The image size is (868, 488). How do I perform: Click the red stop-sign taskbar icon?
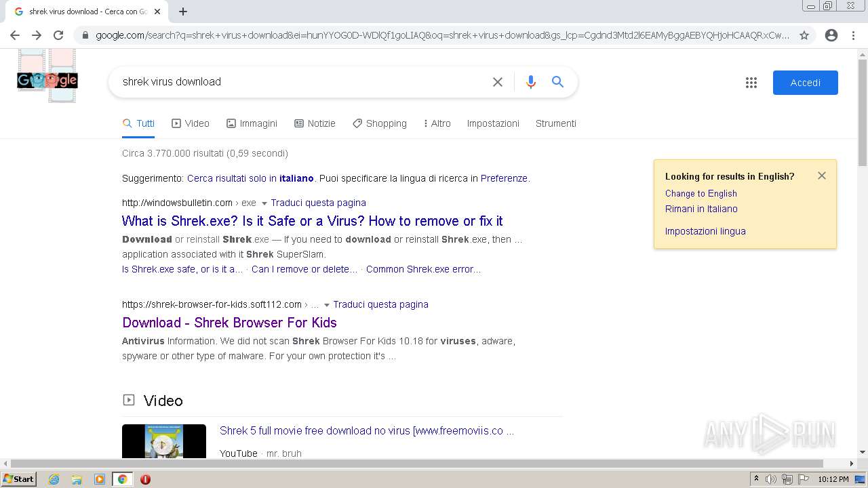[x=145, y=479]
